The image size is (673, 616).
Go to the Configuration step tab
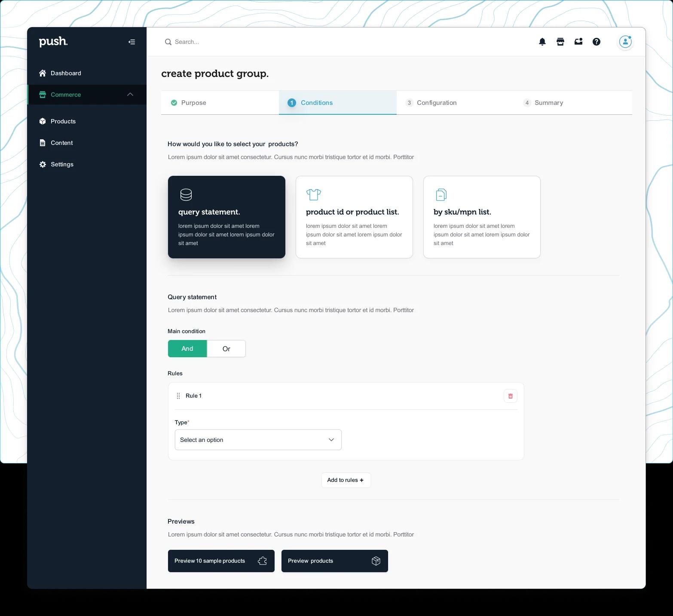click(456, 103)
